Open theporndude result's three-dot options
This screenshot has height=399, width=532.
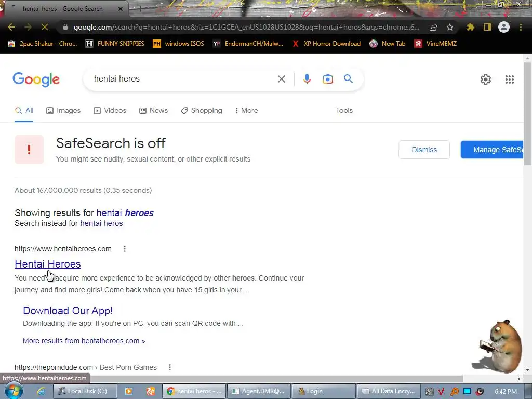point(170,367)
